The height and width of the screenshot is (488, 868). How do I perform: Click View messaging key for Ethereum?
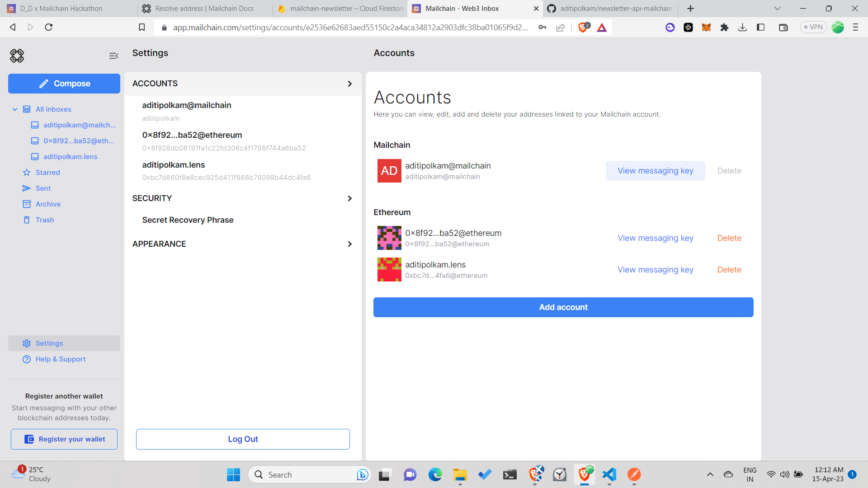655,238
